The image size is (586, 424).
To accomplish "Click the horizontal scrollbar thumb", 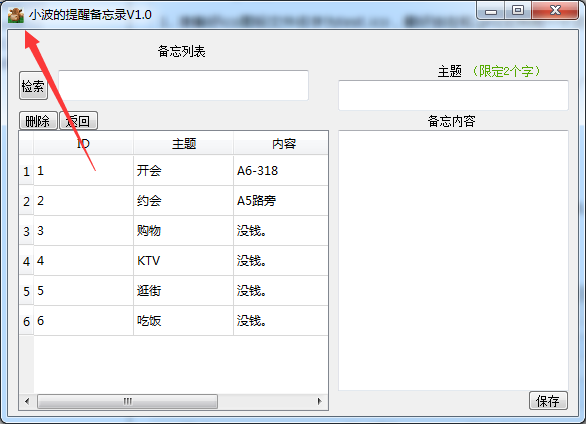I will 127,401.
